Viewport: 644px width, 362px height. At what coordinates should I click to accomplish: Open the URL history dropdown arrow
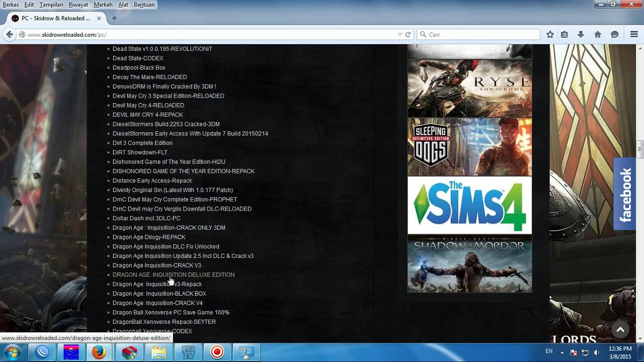point(400,35)
